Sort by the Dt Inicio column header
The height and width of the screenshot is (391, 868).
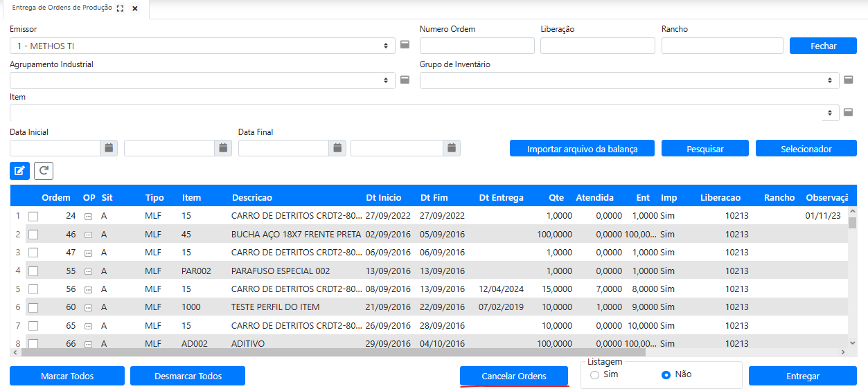pyautogui.click(x=384, y=197)
